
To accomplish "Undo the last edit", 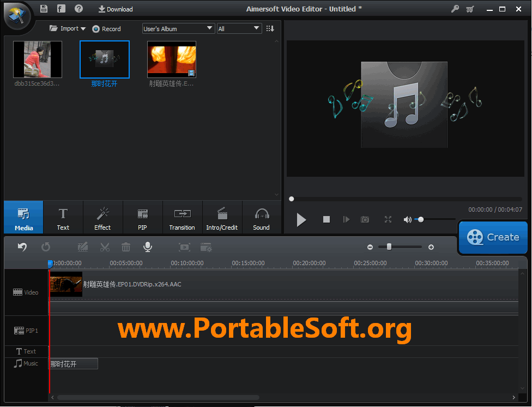I will pos(22,247).
